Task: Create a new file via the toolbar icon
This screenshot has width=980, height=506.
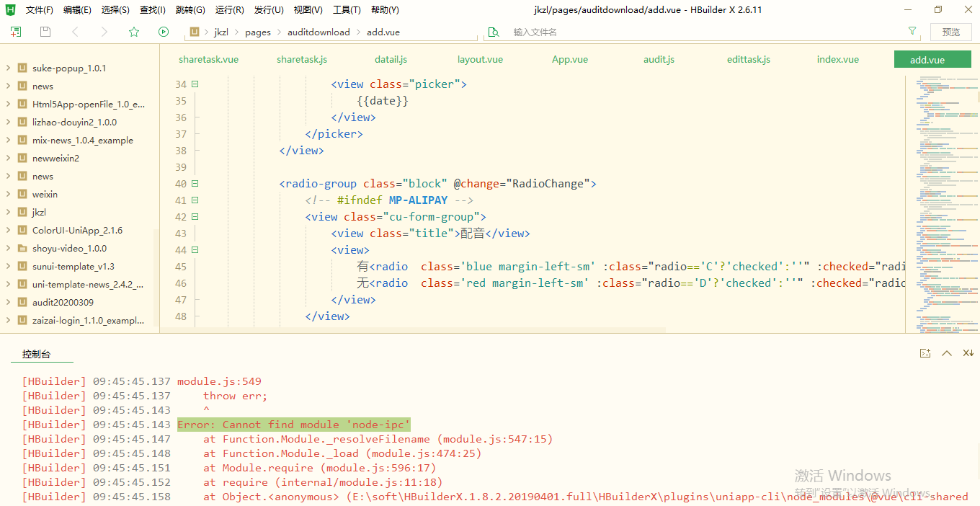Action: [x=15, y=32]
